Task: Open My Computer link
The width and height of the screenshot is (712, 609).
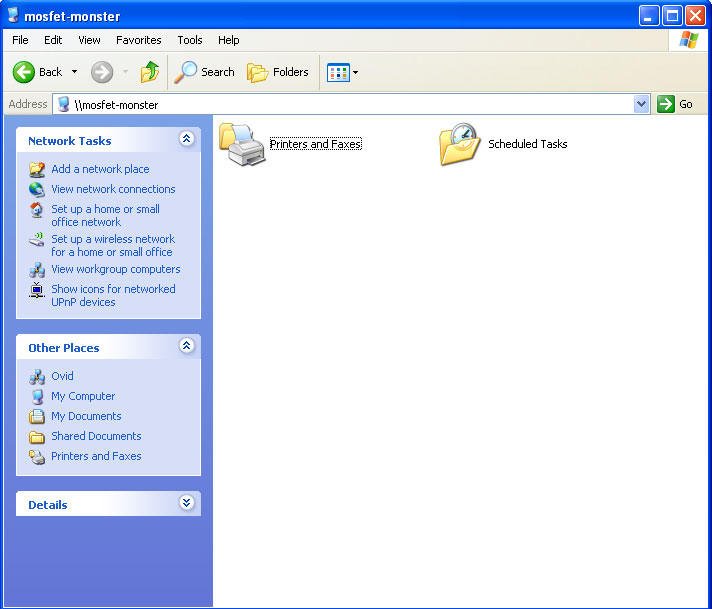Action: [x=83, y=396]
